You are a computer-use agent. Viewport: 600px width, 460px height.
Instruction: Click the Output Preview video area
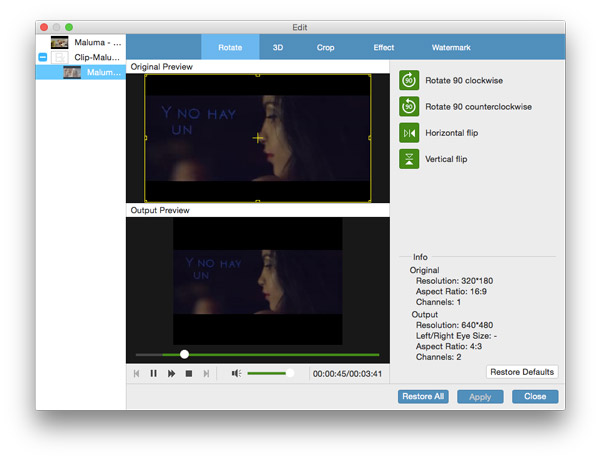tap(258, 281)
